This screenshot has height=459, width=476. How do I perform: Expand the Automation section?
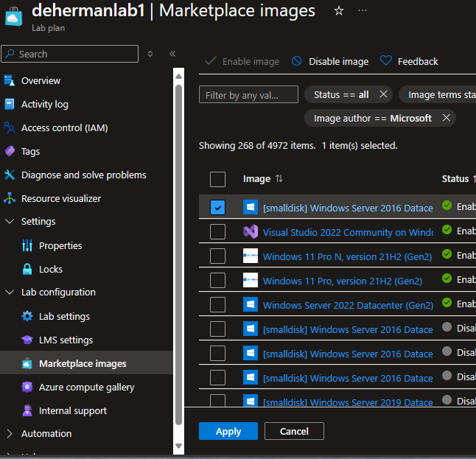click(x=10, y=433)
